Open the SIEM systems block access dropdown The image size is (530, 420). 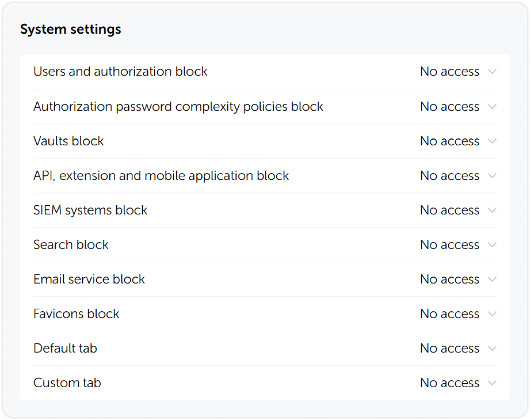tap(493, 210)
